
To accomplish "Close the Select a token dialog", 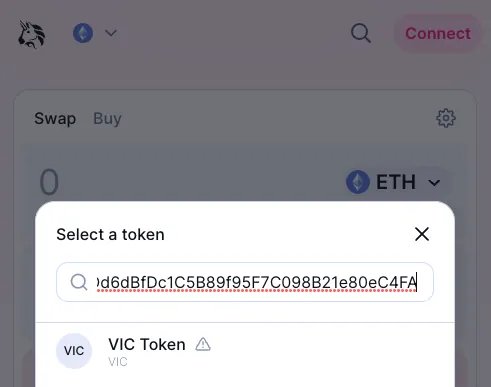I will pyautogui.click(x=422, y=234).
